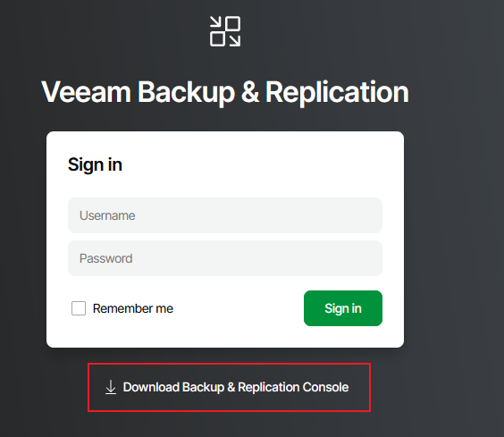Screen dimensions: 504x437
Task: Click the upper-right square of the Veeam logo
Action: tap(232, 23)
